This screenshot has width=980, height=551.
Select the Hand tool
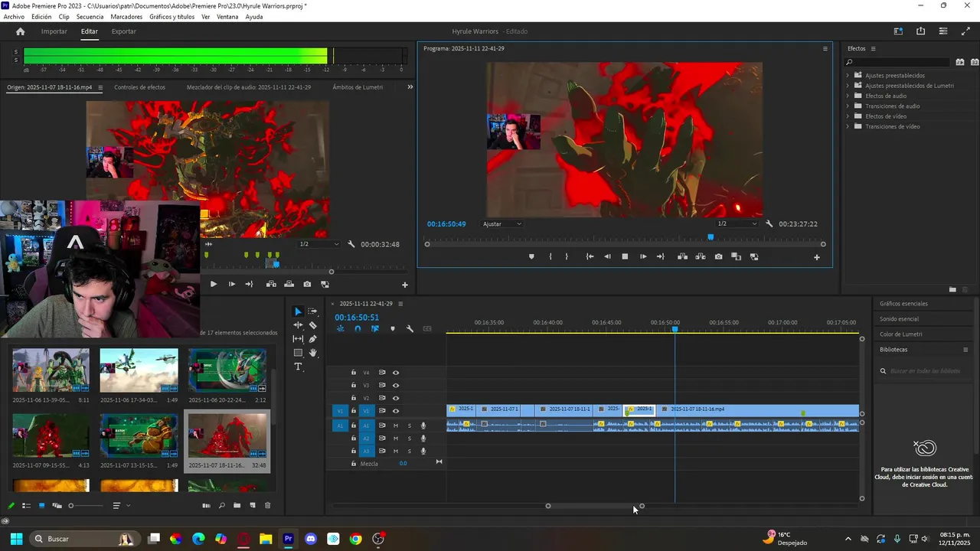point(313,353)
